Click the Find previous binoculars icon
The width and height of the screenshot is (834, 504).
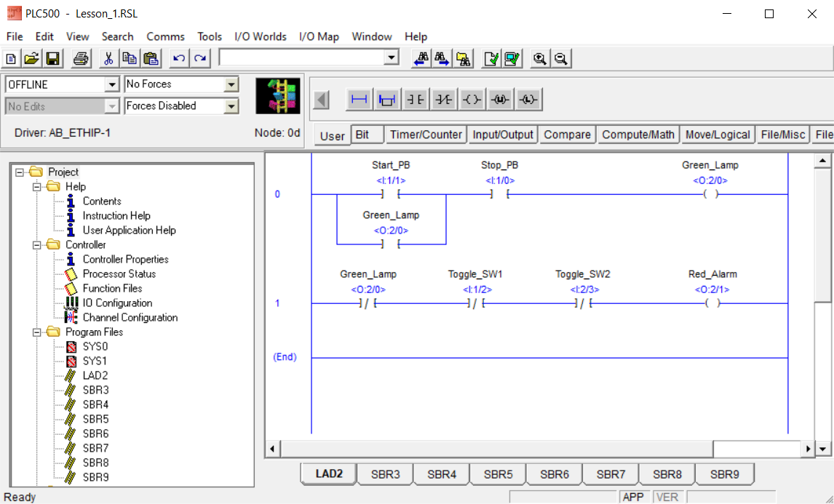421,58
